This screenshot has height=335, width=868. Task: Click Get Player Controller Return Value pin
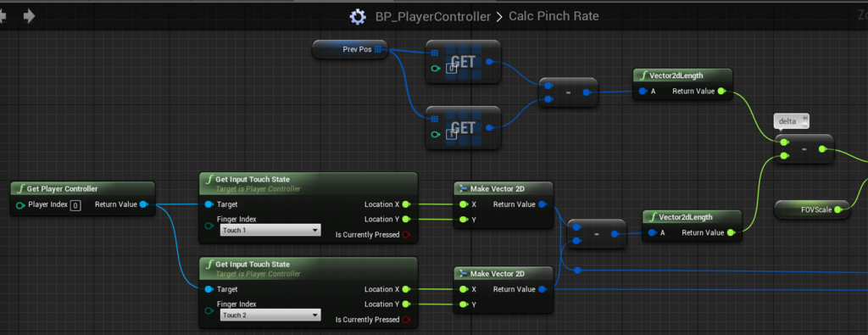[x=143, y=204]
